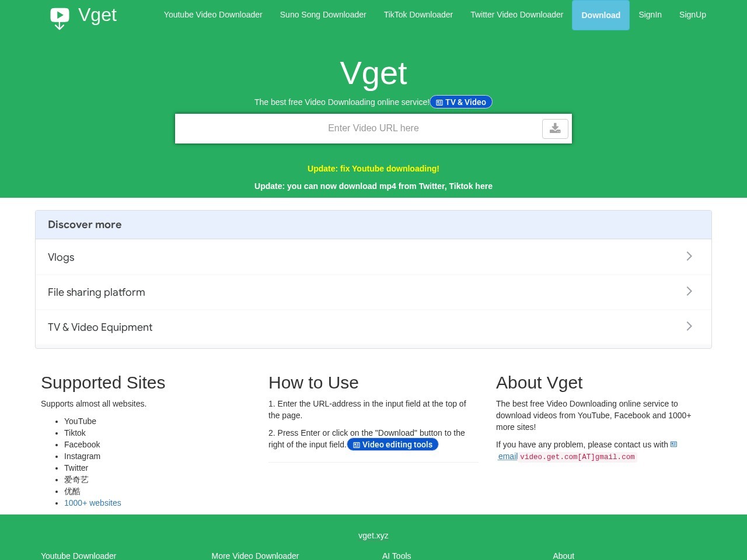Click the email link in About Vget

tap(508, 456)
